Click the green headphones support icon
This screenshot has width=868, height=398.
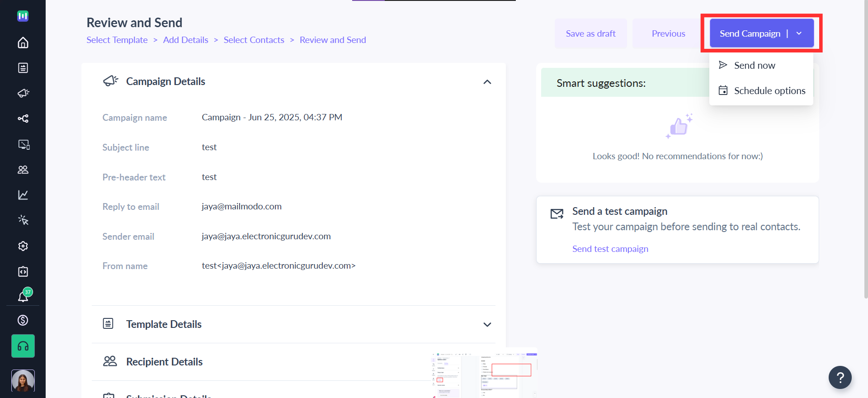[x=23, y=346]
